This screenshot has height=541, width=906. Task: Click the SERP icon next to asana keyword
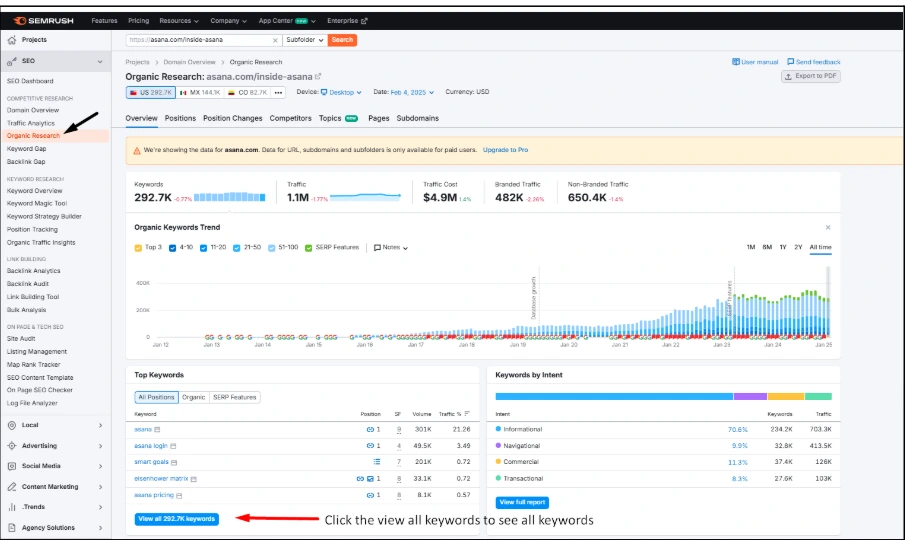coord(157,430)
